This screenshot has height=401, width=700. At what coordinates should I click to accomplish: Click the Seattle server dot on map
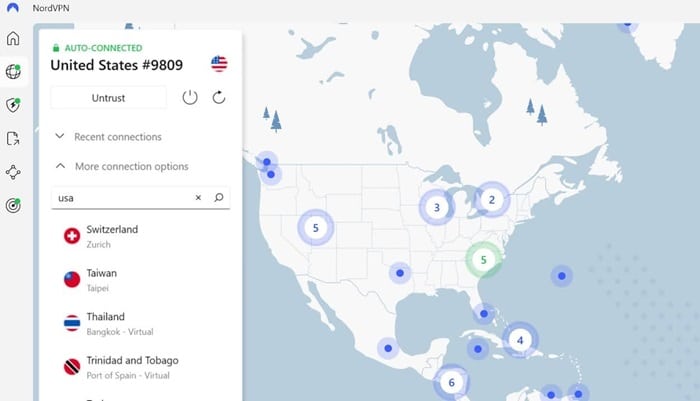coord(271,175)
